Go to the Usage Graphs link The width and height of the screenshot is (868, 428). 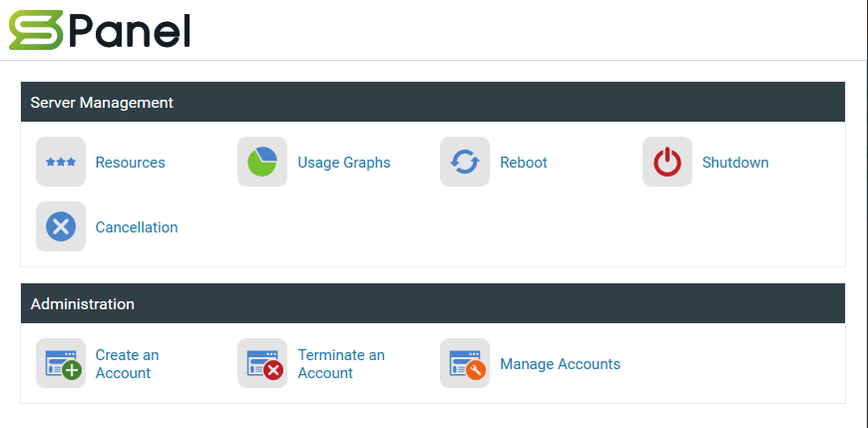click(344, 163)
